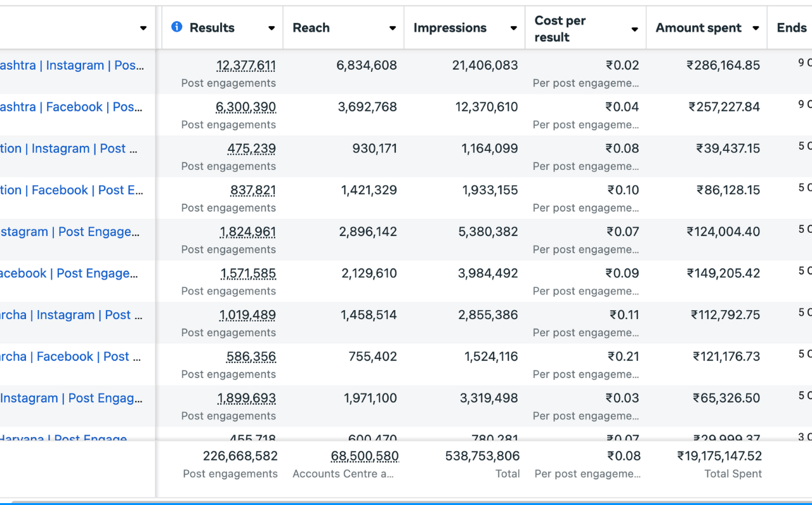Click the 1,899,693 results value
812x505 pixels.
pos(246,398)
